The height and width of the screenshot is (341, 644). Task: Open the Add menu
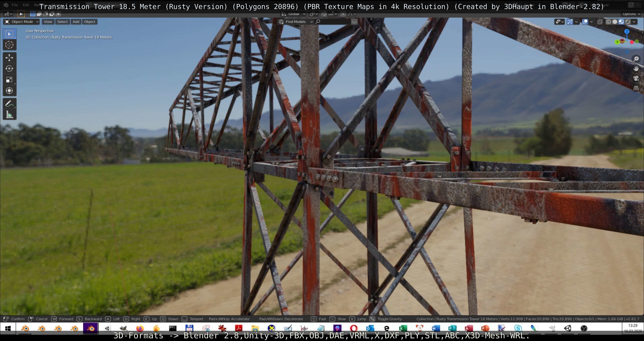point(76,22)
